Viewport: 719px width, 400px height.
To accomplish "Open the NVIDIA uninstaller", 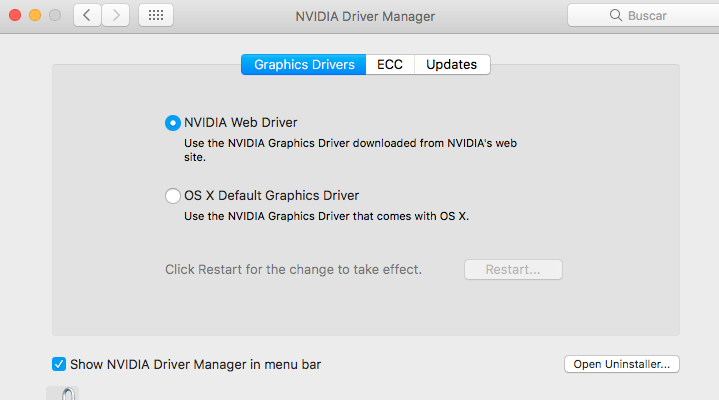I will click(x=622, y=364).
